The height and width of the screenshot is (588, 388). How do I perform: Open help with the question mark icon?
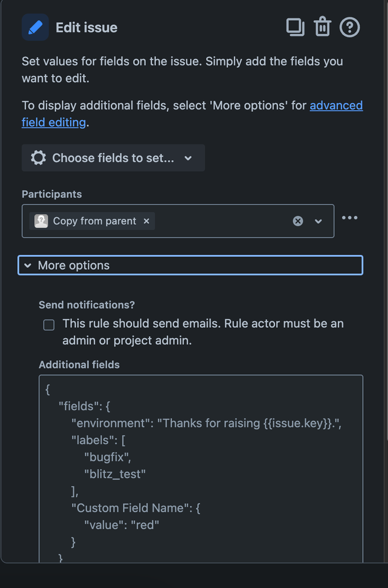350,27
